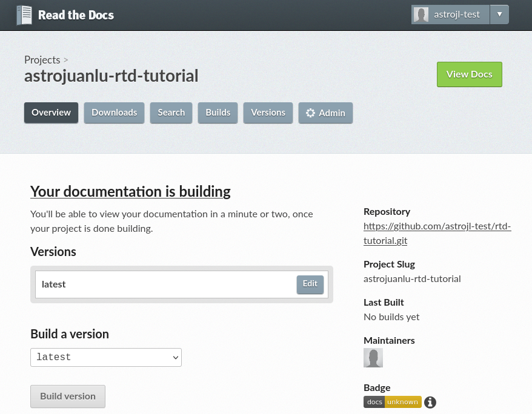Open the build version select dropdown
The width and height of the screenshot is (532, 414).
[106, 357]
